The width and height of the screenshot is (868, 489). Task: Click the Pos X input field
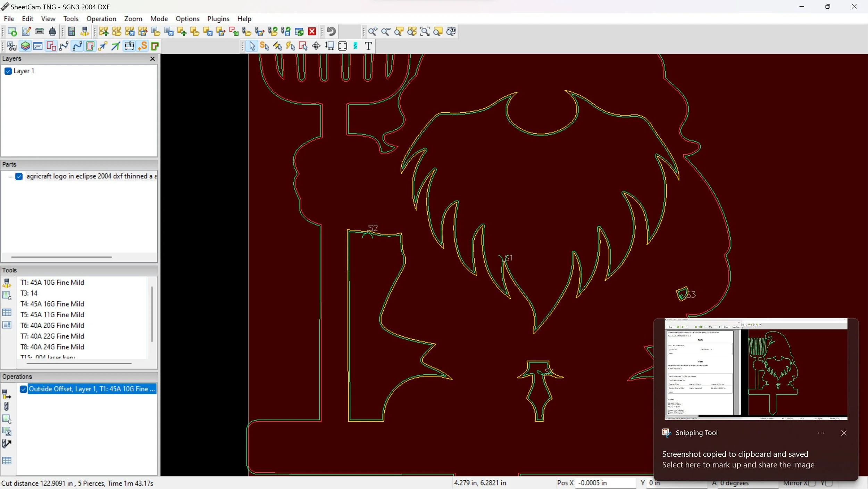[605, 483]
